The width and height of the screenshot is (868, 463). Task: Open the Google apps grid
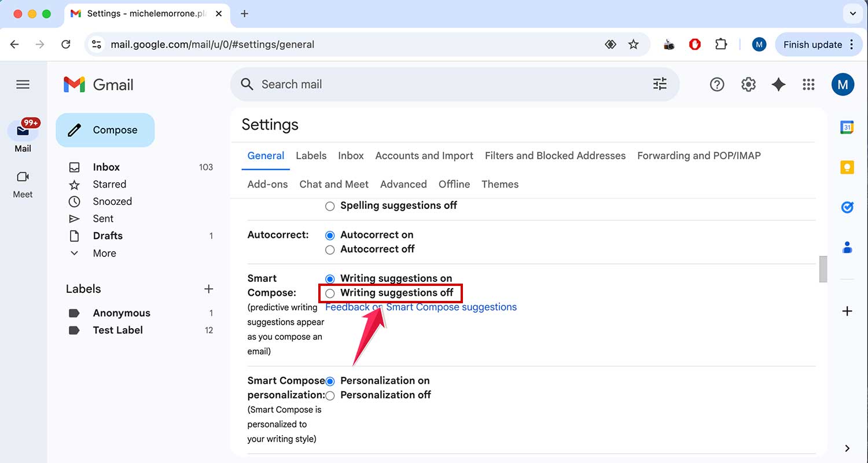coord(808,84)
